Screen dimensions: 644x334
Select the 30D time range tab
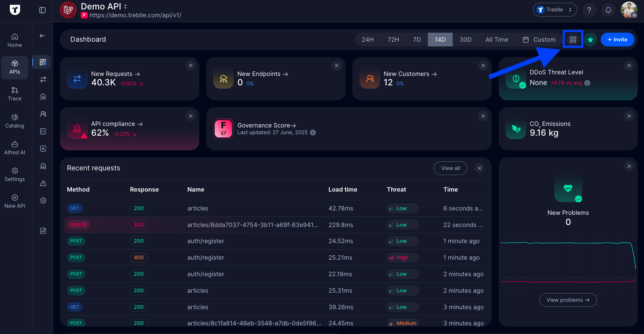pos(465,39)
